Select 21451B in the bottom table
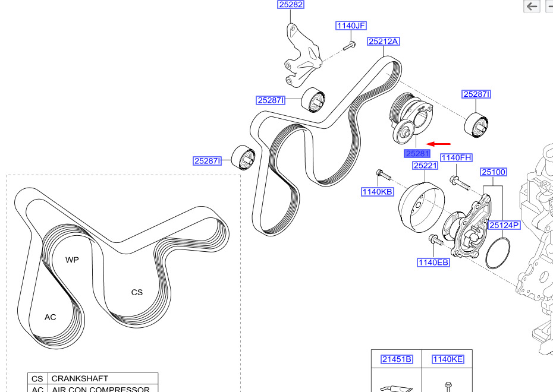 coord(397,359)
